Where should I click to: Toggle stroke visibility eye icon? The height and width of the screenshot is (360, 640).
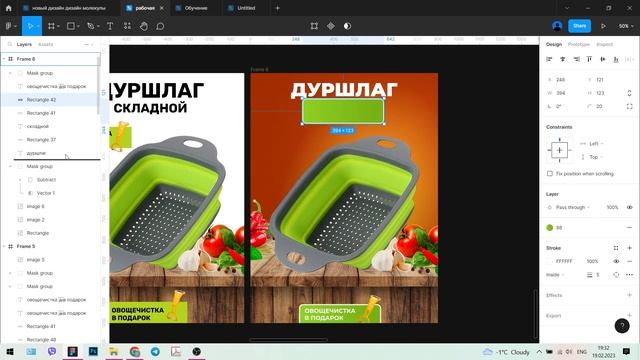point(616,261)
